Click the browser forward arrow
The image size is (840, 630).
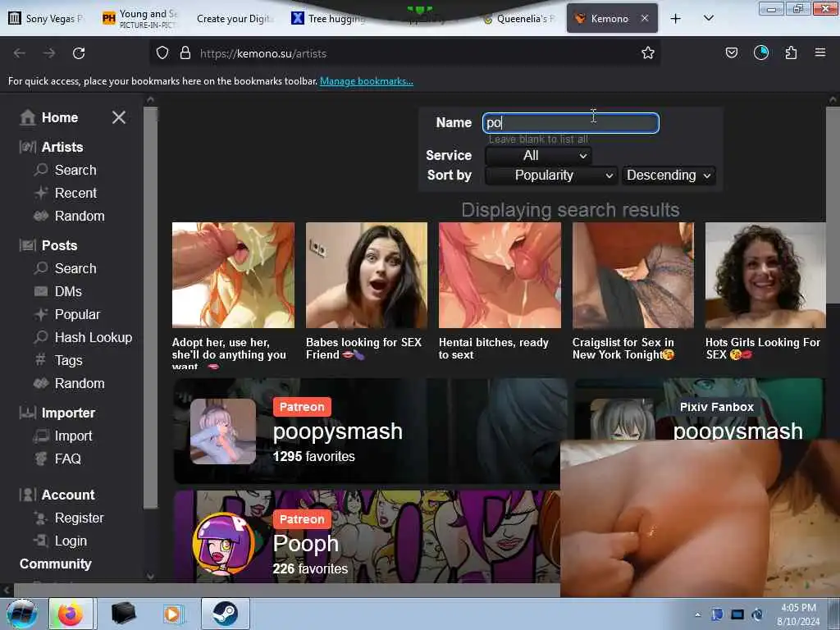(x=49, y=53)
